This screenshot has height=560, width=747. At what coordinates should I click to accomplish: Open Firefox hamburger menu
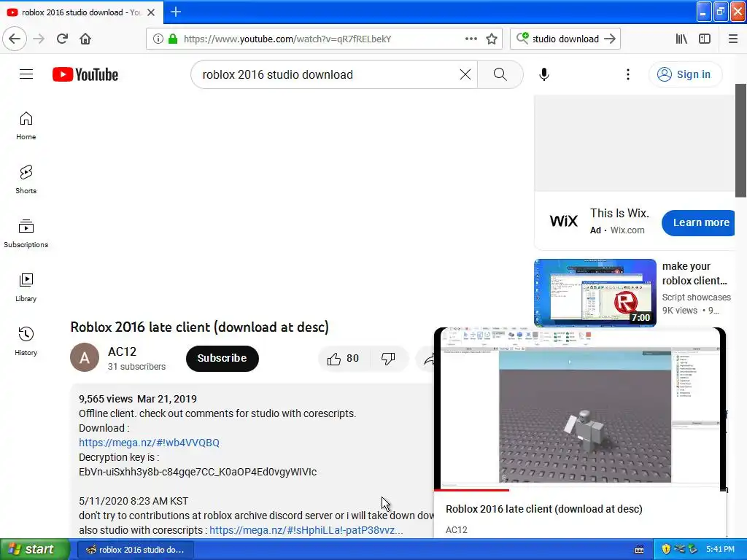point(733,39)
